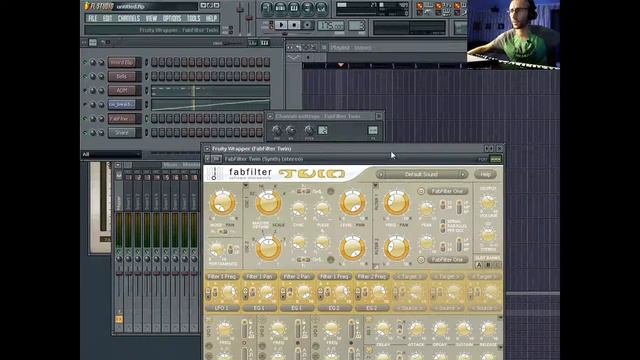Open the OPTIONS menu
This screenshot has height=360, width=640.
[172, 18]
